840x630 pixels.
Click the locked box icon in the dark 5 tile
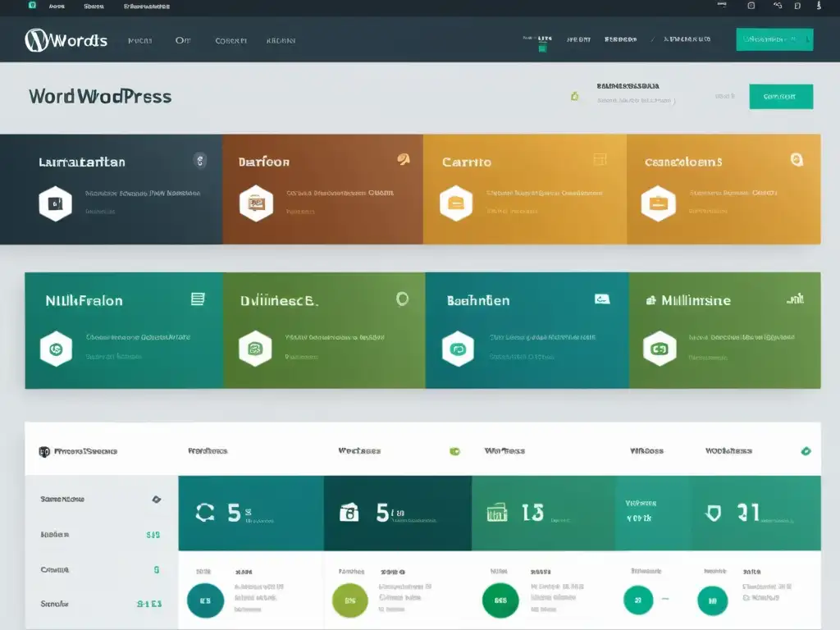pyautogui.click(x=349, y=513)
